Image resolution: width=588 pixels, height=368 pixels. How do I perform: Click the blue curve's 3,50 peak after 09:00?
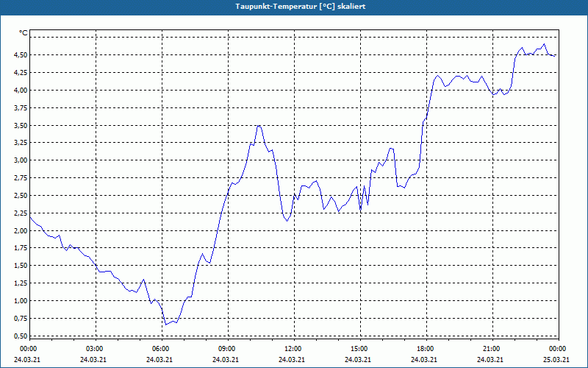click(259, 126)
